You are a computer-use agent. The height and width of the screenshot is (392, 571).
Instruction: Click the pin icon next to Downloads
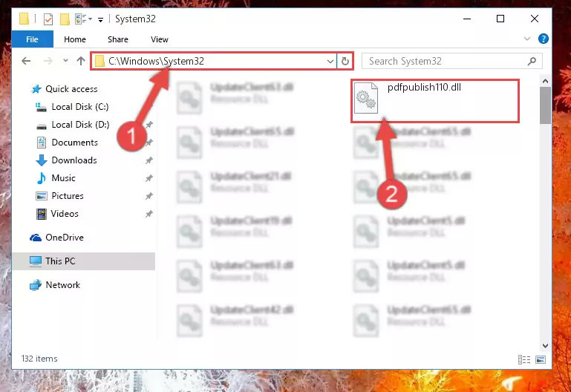149,160
